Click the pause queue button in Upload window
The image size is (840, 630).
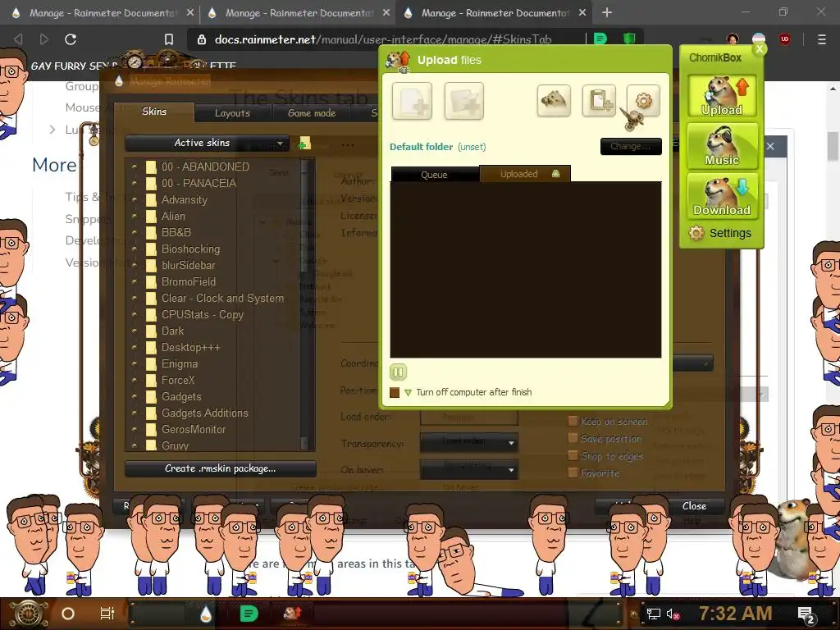pyautogui.click(x=398, y=372)
